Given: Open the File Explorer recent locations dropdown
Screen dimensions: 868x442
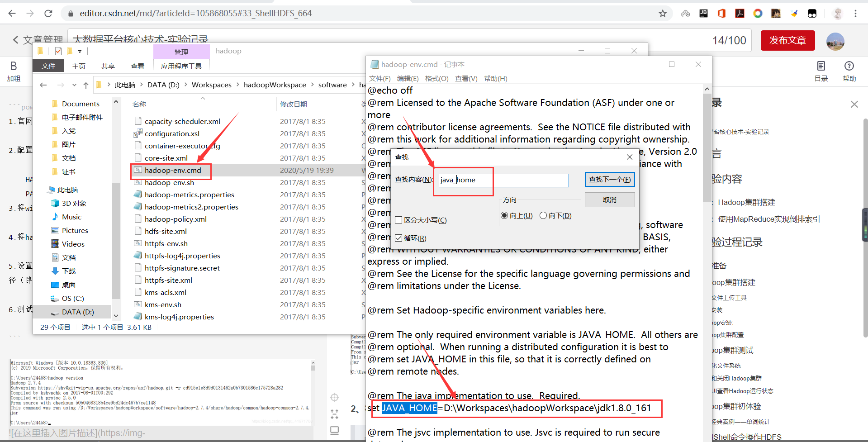Looking at the screenshot, I should click(x=74, y=85).
